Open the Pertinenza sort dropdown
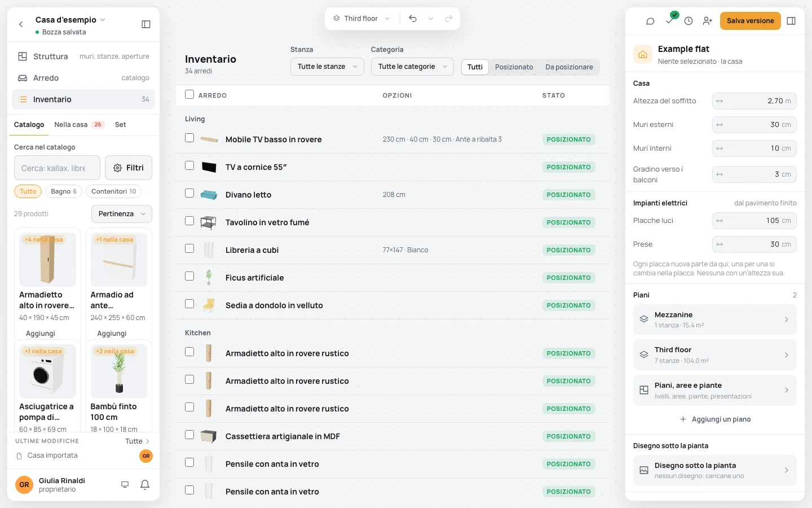Screen dimensions: 812x508 [x=122, y=214]
